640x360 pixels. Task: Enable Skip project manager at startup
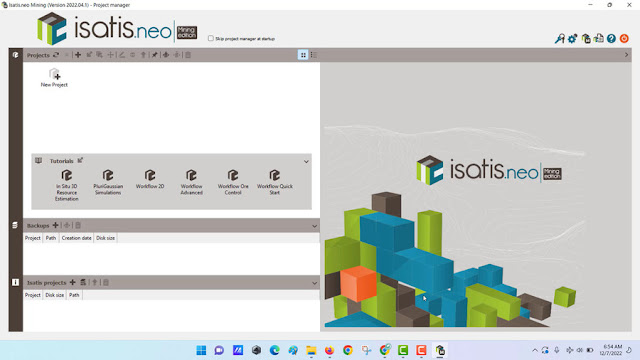tap(211, 38)
